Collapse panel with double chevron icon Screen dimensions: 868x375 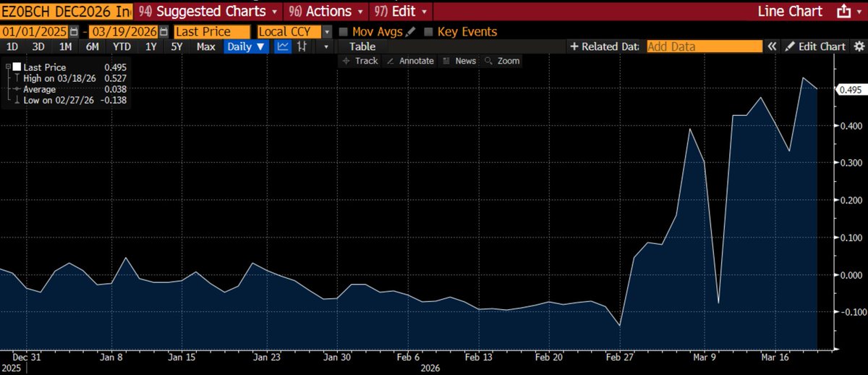773,46
